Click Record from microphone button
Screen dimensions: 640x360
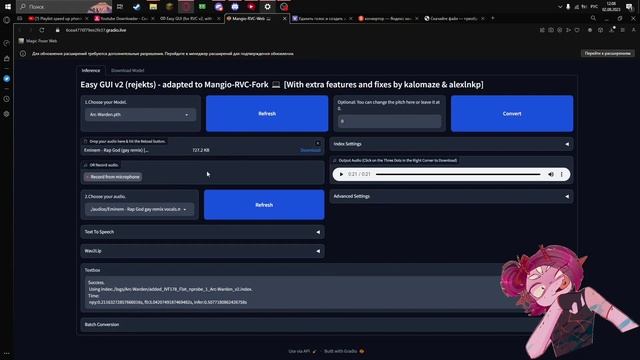pyautogui.click(x=113, y=177)
